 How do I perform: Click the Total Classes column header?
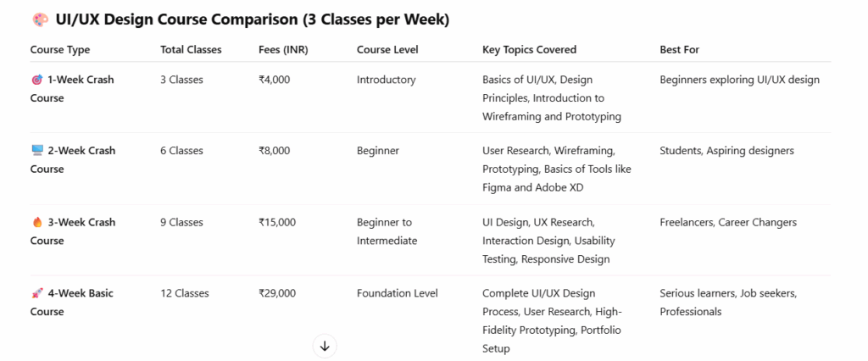(x=191, y=50)
